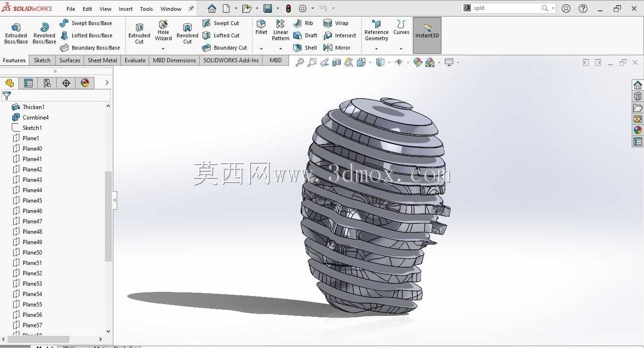Screen dimensions: 644x348
Task: Open the Hole Wizard
Action: point(163,31)
